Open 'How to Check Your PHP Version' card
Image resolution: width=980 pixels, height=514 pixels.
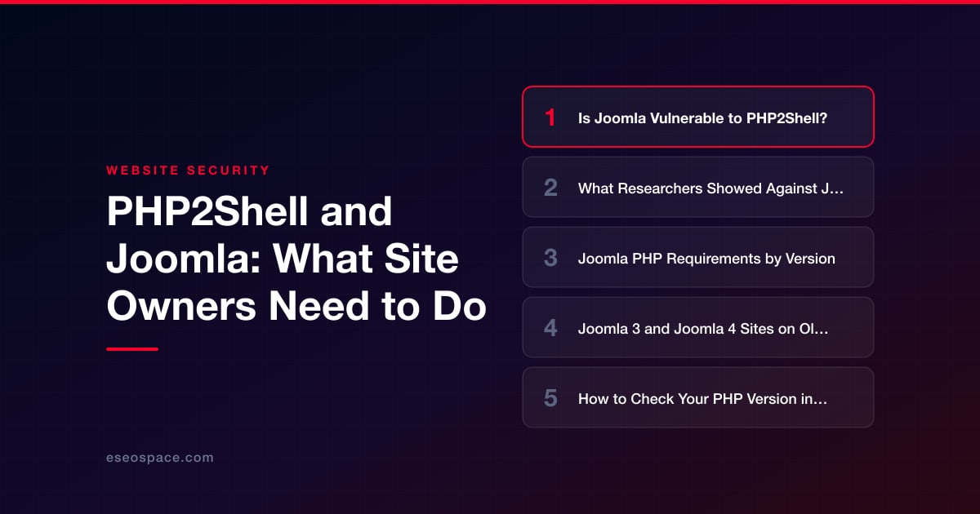pyautogui.click(x=698, y=397)
